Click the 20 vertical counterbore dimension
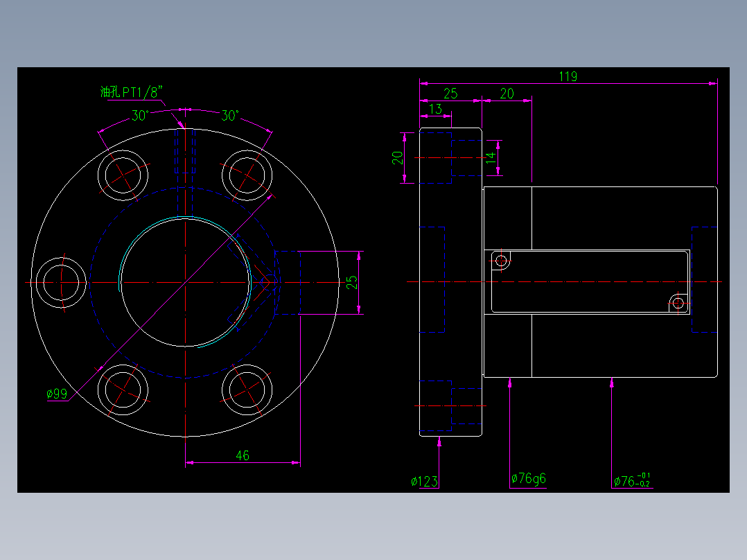Image resolution: width=747 pixels, height=560 pixels. (397, 158)
